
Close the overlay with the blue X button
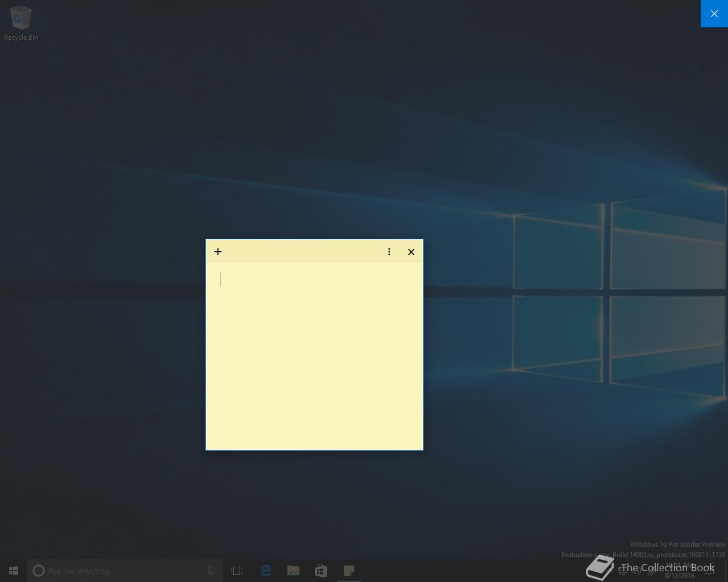point(714,14)
